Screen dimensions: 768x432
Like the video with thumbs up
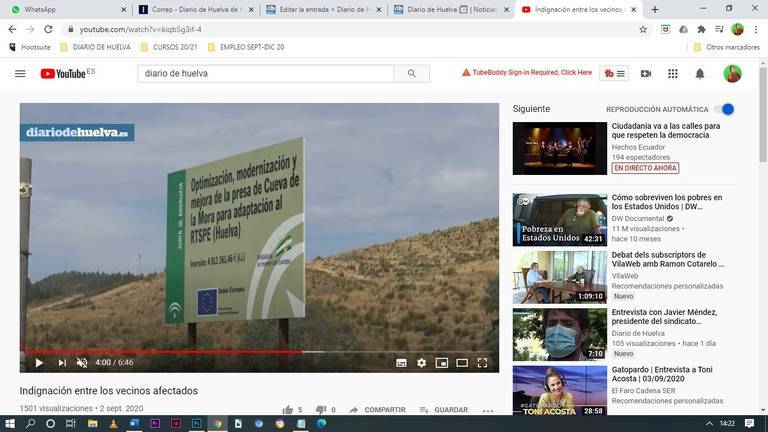pos(288,410)
